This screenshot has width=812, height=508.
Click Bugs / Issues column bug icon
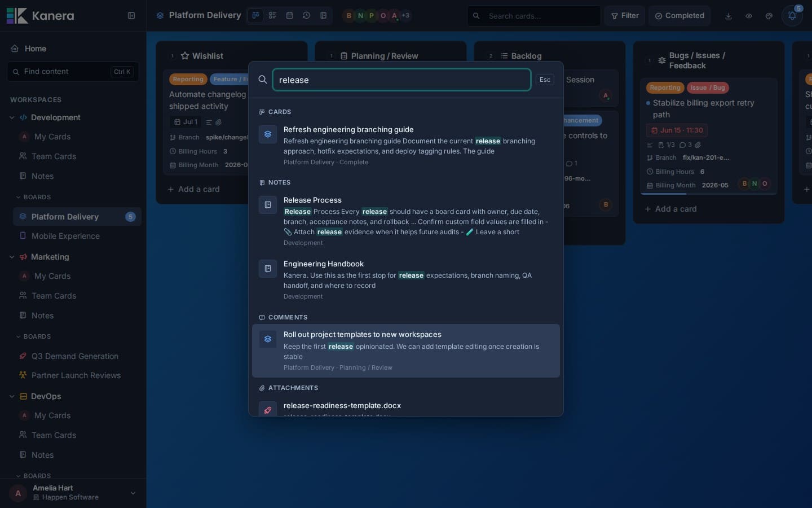(x=662, y=60)
